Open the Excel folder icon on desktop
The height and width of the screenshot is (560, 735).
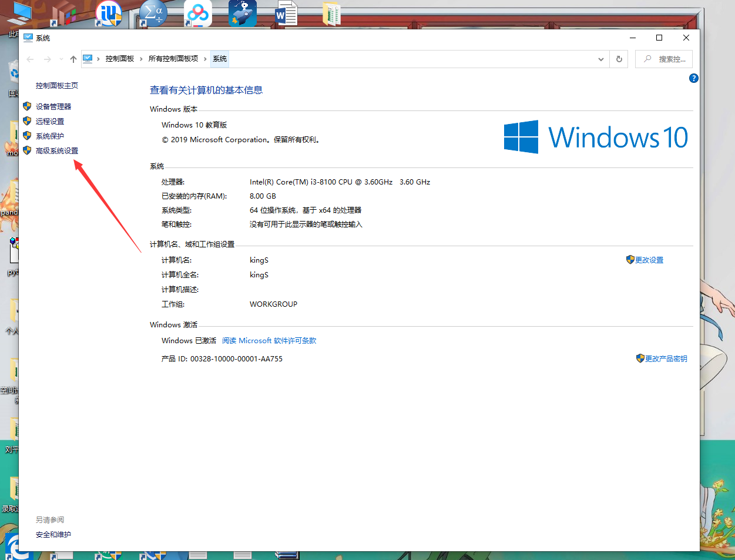tap(332, 13)
